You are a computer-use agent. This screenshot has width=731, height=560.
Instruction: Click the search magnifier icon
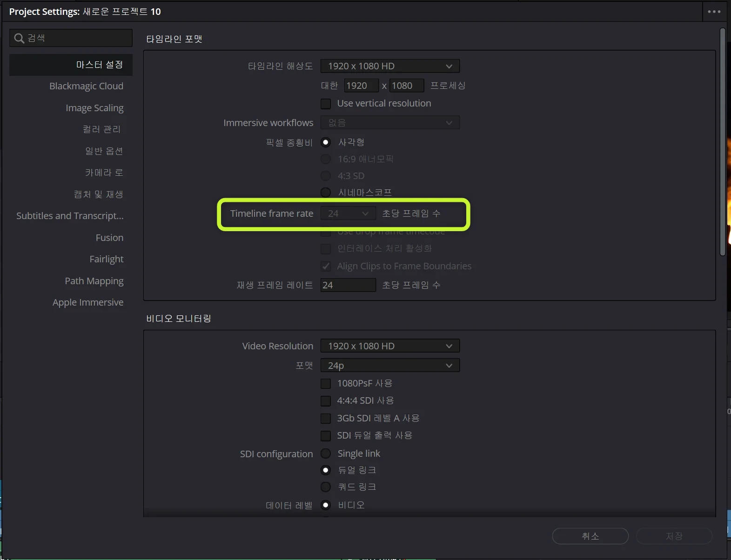pos(19,38)
